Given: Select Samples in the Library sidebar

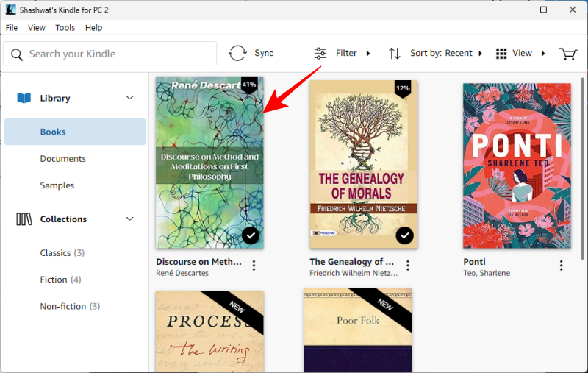Looking at the screenshot, I should coord(57,185).
